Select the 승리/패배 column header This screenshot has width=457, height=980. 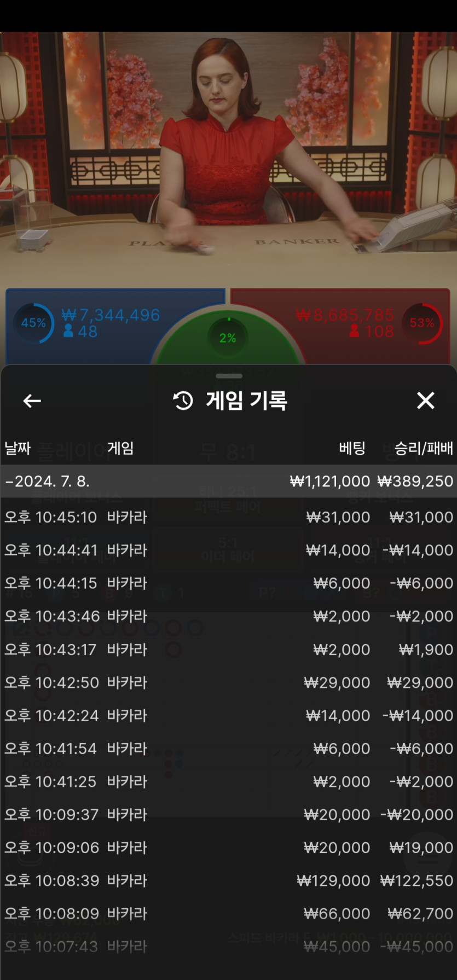click(x=424, y=449)
